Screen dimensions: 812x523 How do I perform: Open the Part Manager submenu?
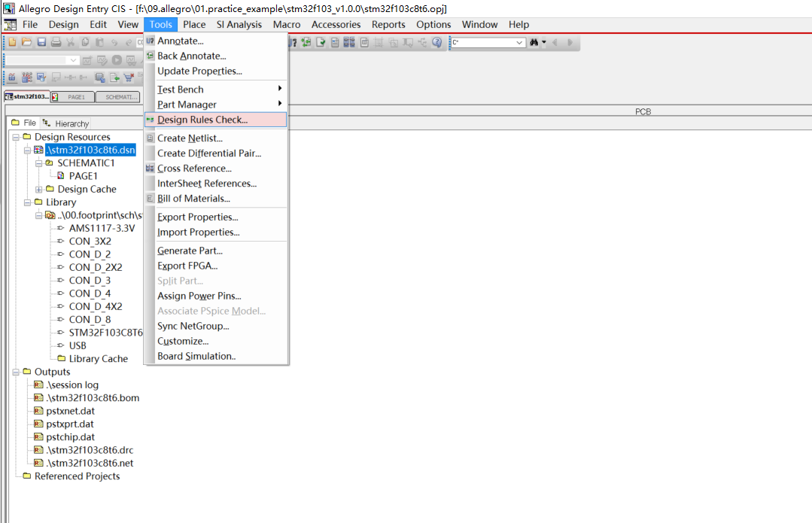[215, 104]
